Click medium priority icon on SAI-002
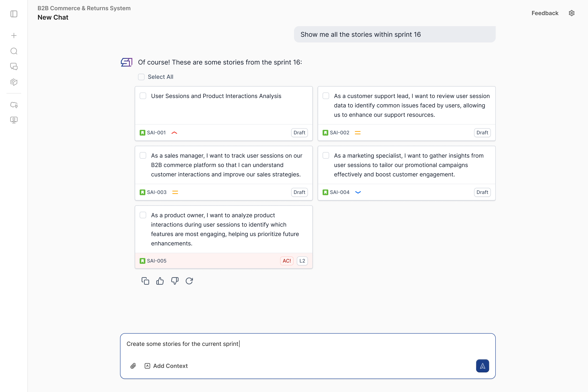This screenshot has width=588, height=392. [x=358, y=133]
